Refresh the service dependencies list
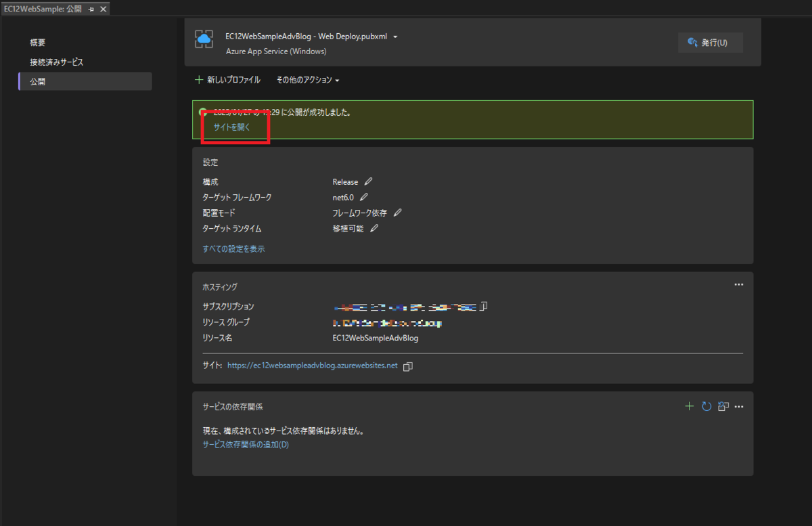 point(706,406)
